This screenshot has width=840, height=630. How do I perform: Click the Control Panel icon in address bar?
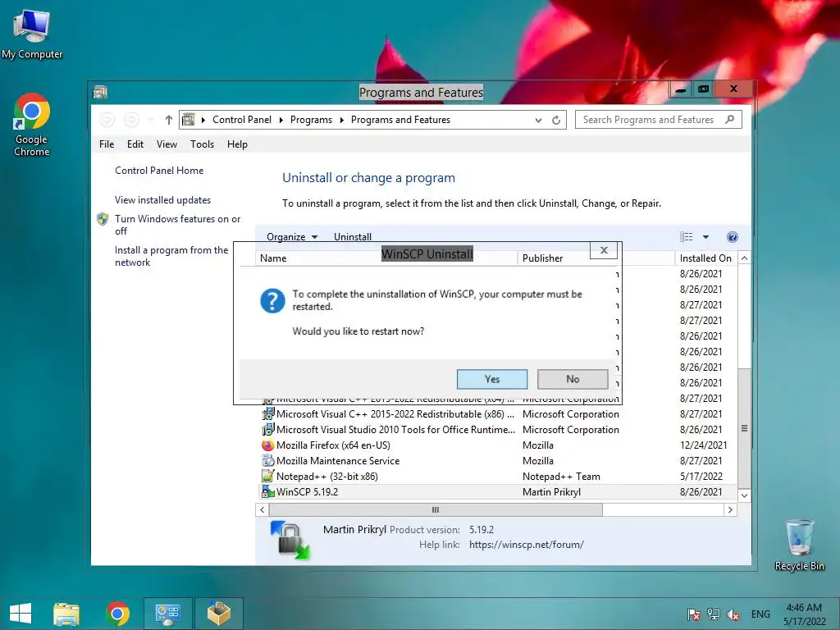(x=189, y=120)
